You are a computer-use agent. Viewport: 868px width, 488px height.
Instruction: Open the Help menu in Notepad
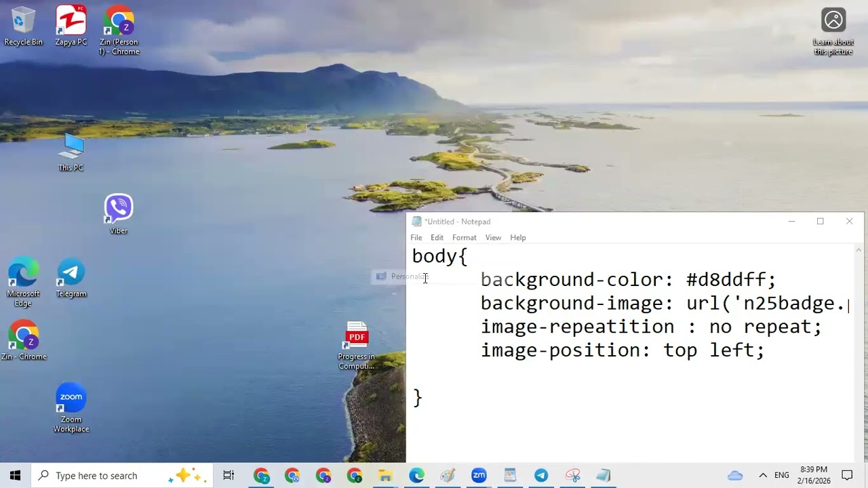click(518, 237)
